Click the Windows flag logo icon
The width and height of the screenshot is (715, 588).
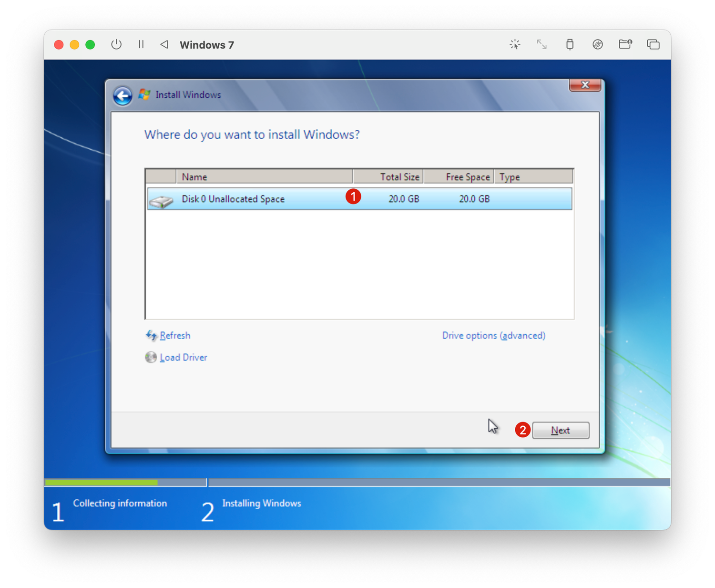click(x=144, y=94)
